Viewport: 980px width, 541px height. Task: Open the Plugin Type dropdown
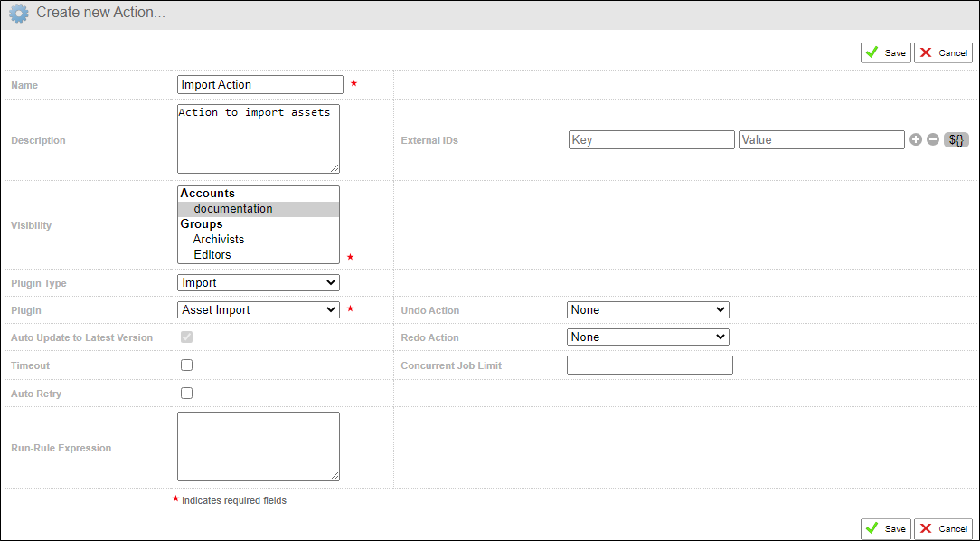[x=258, y=282]
